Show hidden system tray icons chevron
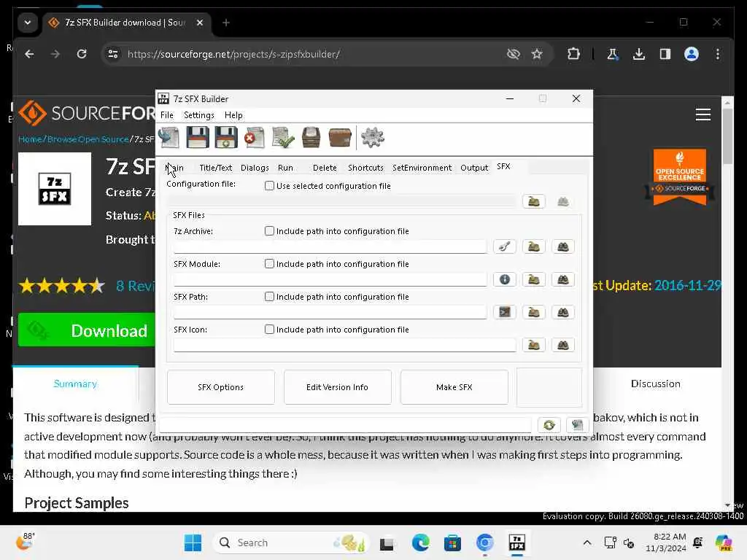The width and height of the screenshot is (747, 560). 587,542
